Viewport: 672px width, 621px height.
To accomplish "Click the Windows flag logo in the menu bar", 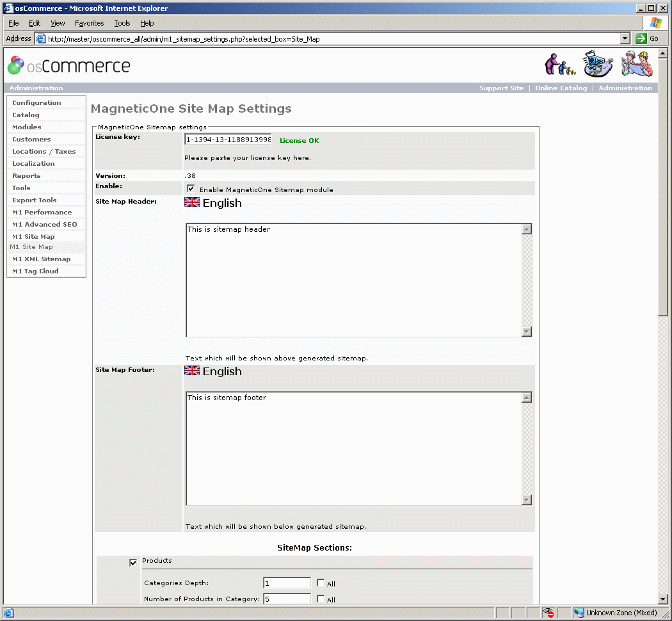I will [x=656, y=22].
